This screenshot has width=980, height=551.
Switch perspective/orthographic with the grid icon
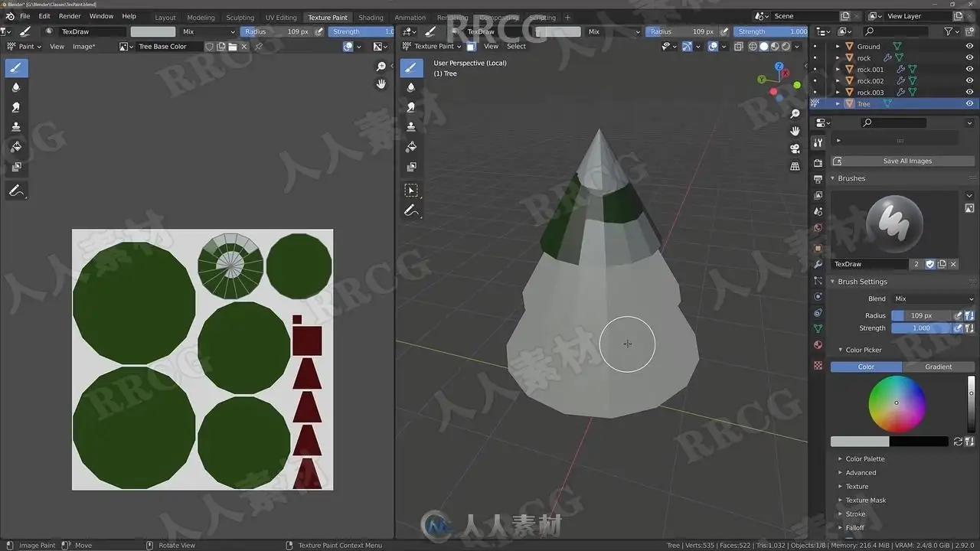pos(795,166)
